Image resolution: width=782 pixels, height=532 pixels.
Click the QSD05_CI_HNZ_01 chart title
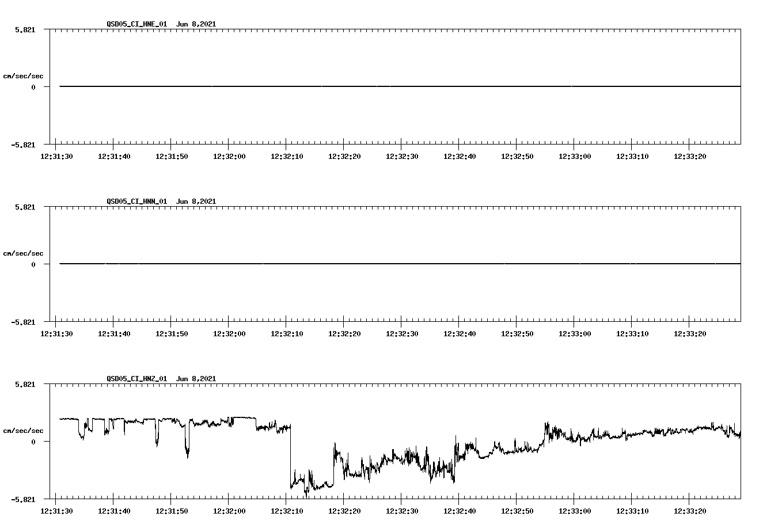click(161, 379)
